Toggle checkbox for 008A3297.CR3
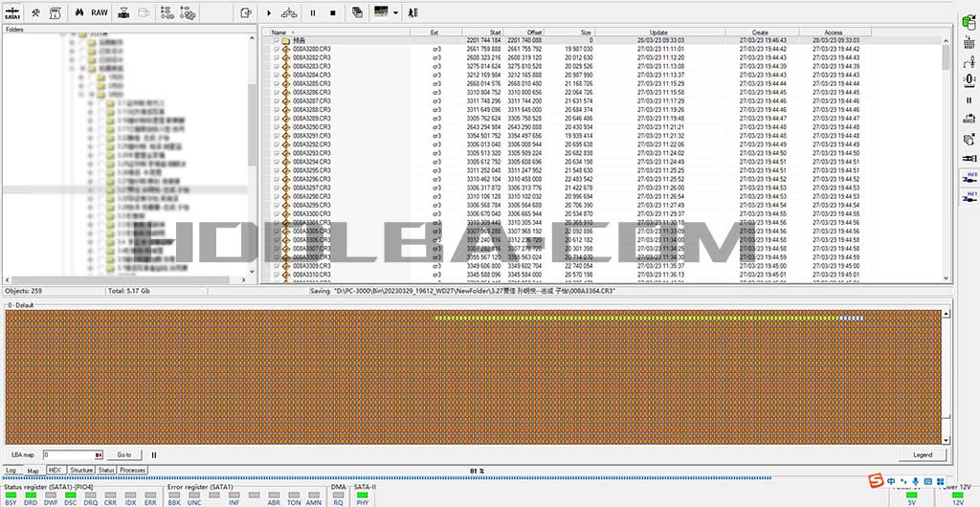 click(277, 187)
